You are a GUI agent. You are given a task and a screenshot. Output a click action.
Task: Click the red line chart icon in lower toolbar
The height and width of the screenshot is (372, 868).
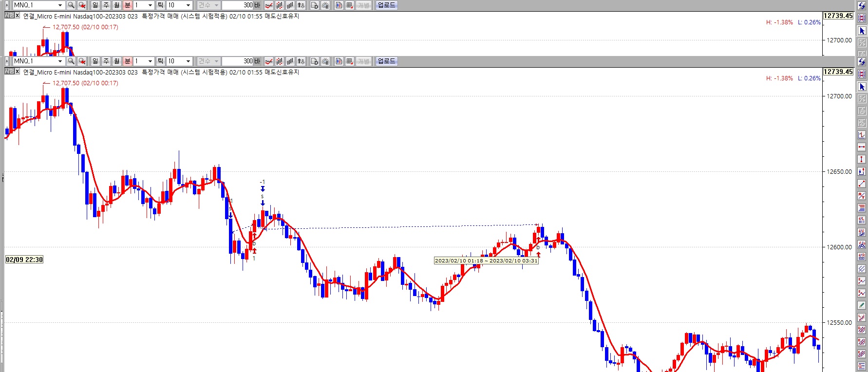point(268,61)
